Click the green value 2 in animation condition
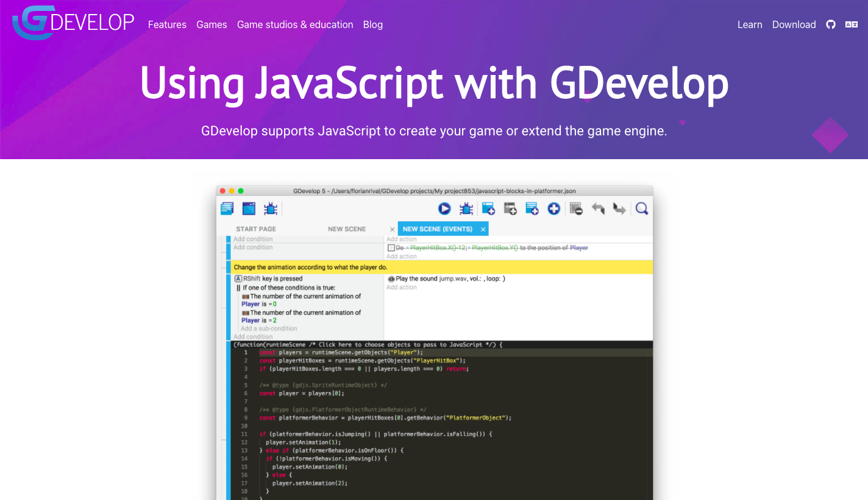The height and width of the screenshot is (500, 868). coord(275,321)
